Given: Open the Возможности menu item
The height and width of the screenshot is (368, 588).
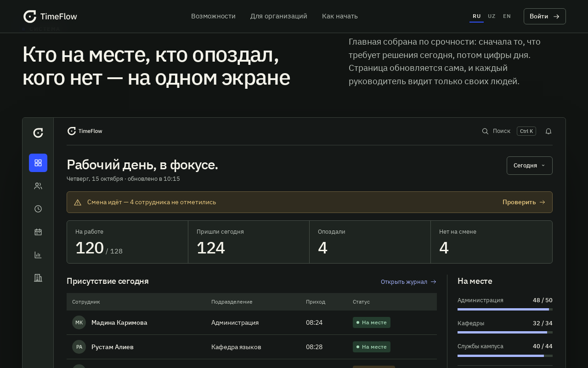Looking at the screenshot, I should (213, 16).
